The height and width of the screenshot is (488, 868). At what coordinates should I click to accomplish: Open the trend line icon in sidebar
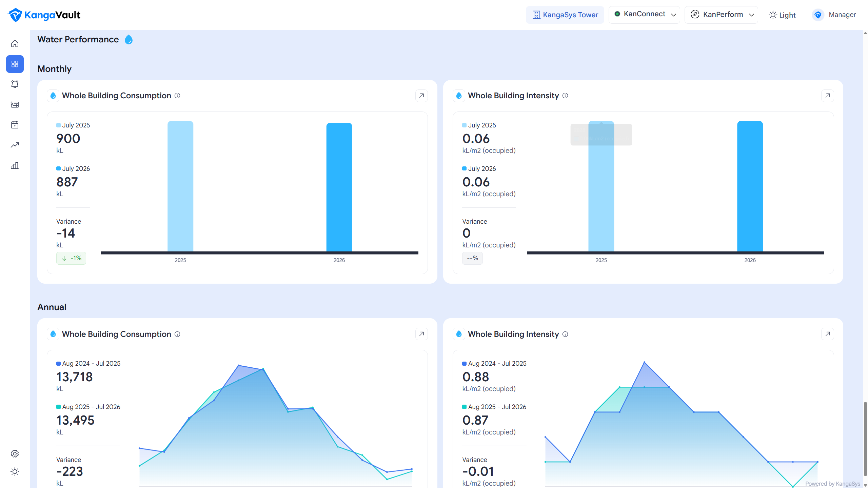tap(15, 145)
